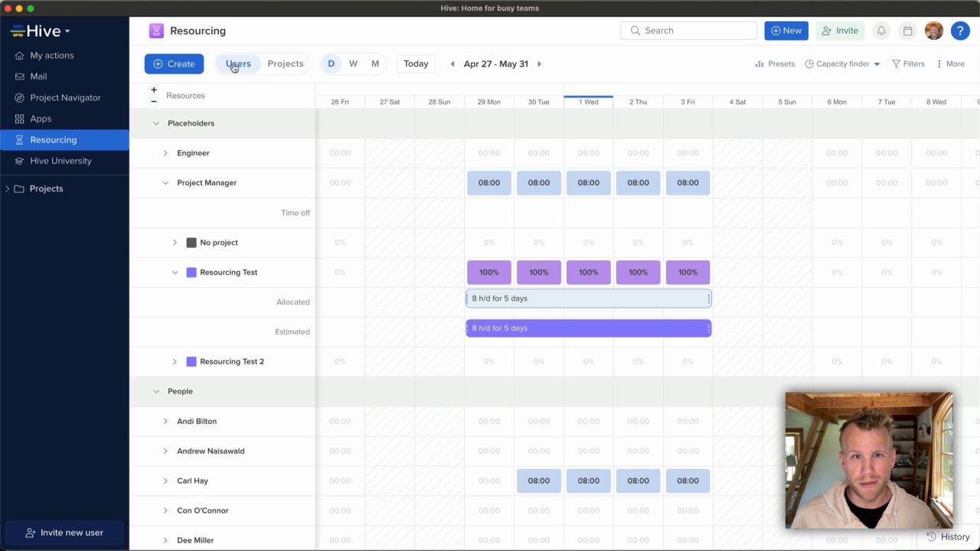Viewport: 980px width, 551px height.
Task: Click the 1 Wed date column header
Action: tap(589, 102)
